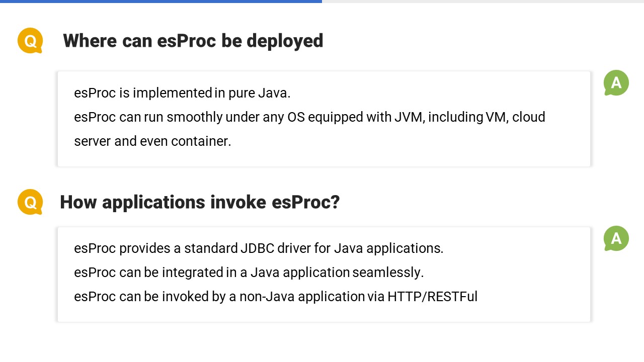Click the green A icon next to the invoke answer
Screen dimensions: 644x362
616,238
